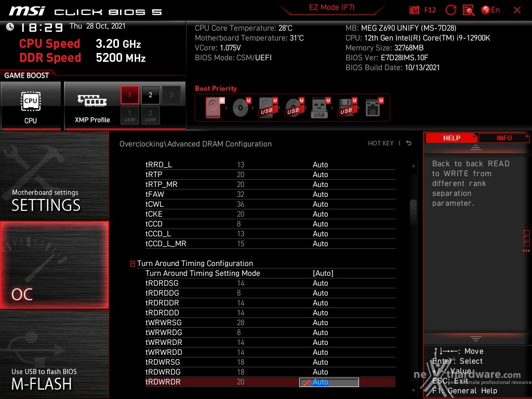Switch to EZ Mode (F7)
This screenshot has width=532, height=399.
(x=331, y=8)
